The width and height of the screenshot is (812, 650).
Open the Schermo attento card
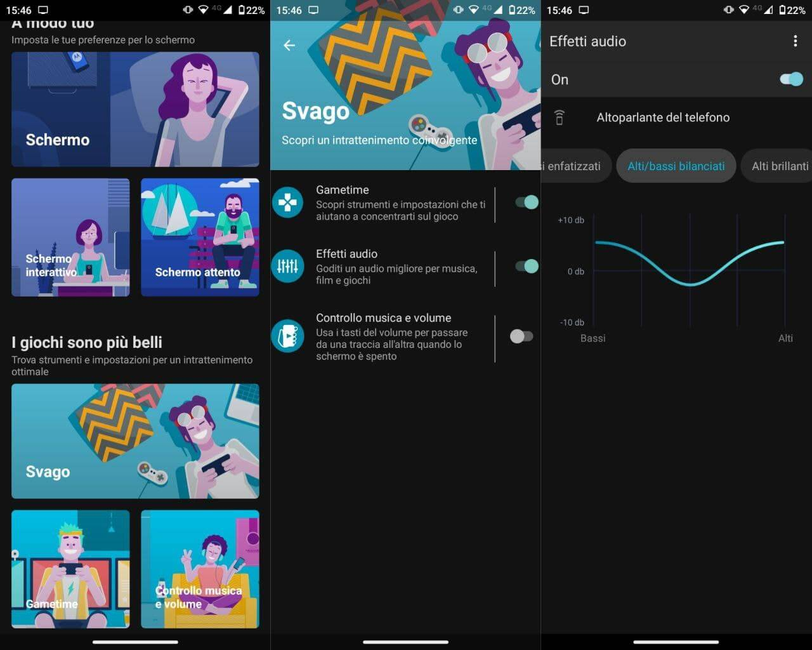(x=200, y=237)
